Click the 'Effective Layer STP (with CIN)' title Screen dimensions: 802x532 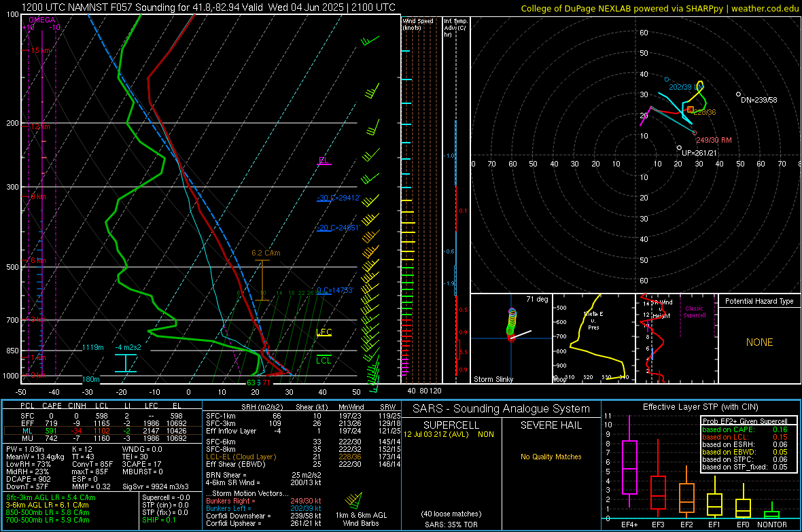point(701,407)
